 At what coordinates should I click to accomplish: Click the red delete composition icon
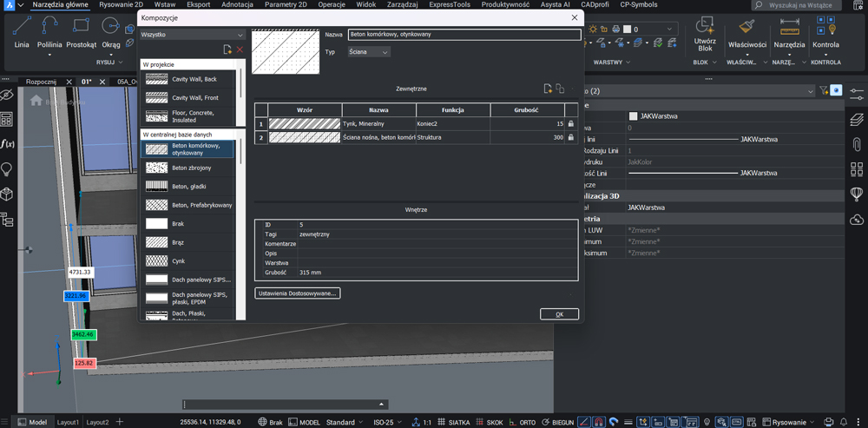click(240, 49)
